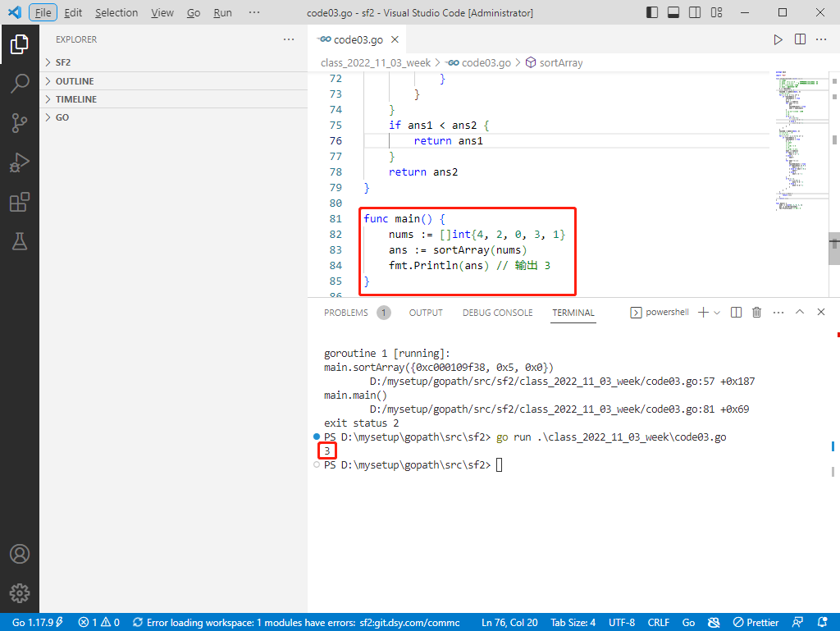Image resolution: width=840 pixels, height=631 pixels.
Task: Select language mode Go in status bar
Action: point(688,623)
